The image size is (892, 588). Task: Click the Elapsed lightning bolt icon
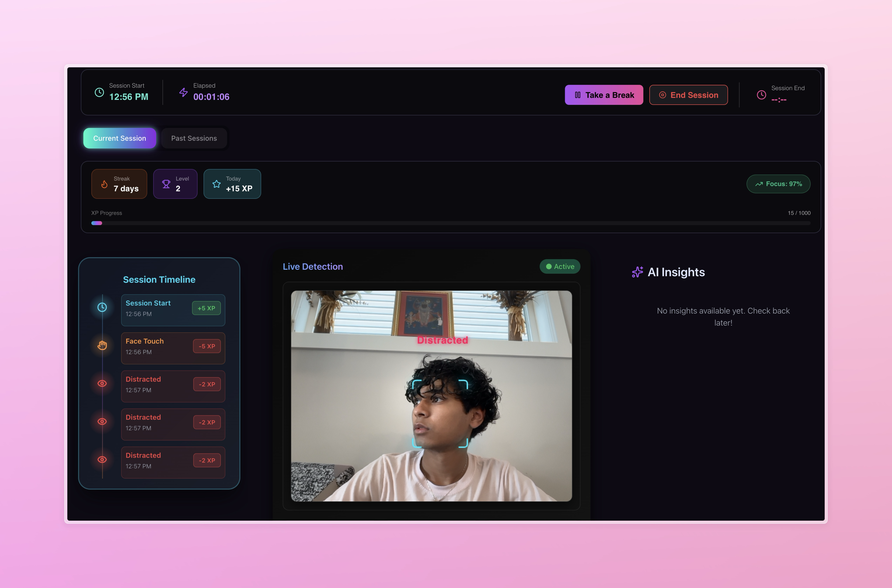click(183, 92)
